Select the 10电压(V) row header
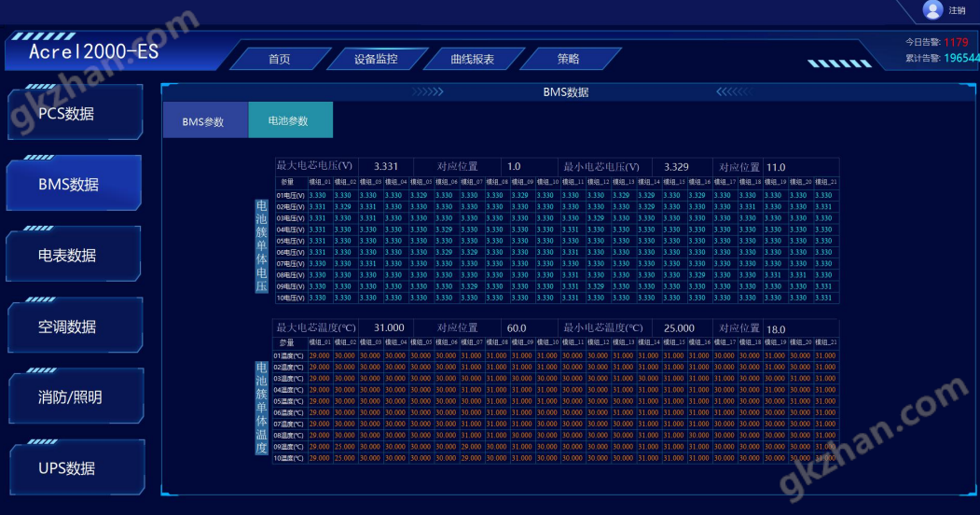Image resolution: width=980 pixels, height=515 pixels. click(290, 299)
